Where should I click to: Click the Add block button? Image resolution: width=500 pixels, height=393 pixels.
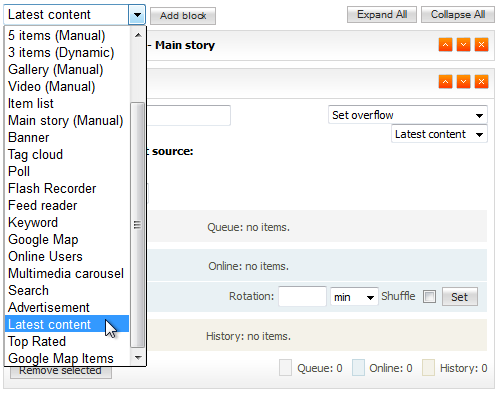point(183,16)
